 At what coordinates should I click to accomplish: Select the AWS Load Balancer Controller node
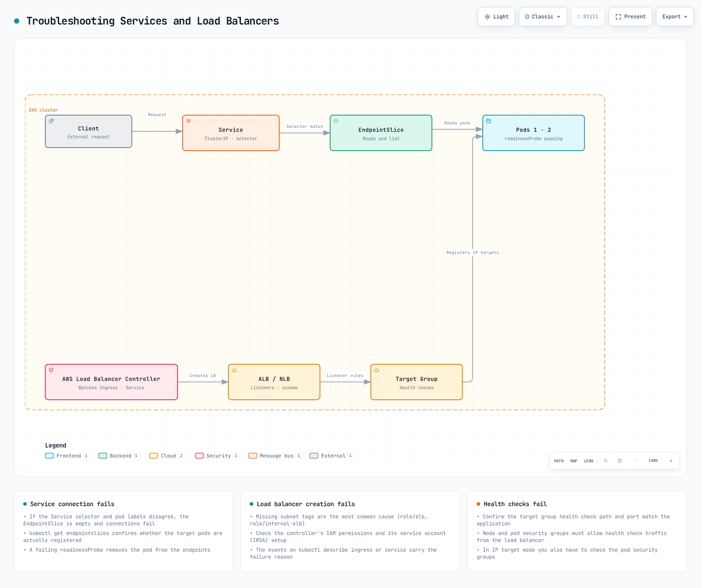(x=111, y=382)
